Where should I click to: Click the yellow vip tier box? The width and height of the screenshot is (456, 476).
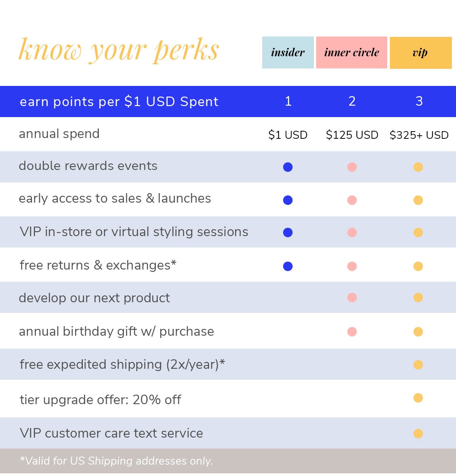tap(421, 52)
